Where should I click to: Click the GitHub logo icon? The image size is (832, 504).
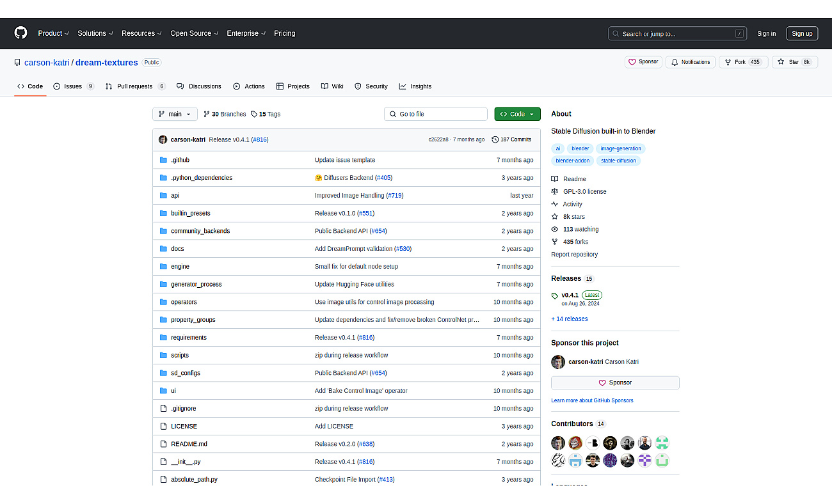21,33
